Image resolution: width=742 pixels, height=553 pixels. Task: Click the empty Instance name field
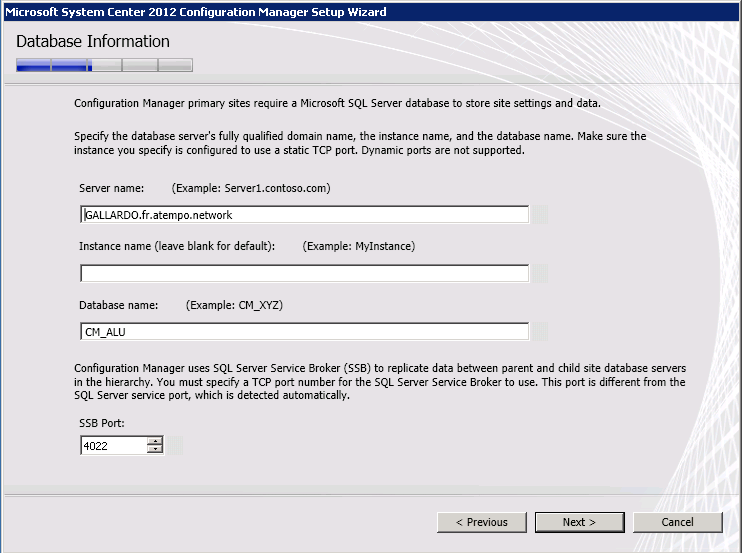[304, 273]
